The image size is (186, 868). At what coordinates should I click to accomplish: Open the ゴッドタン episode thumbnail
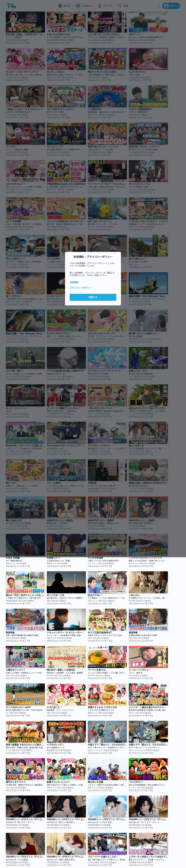(x=25, y=134)
